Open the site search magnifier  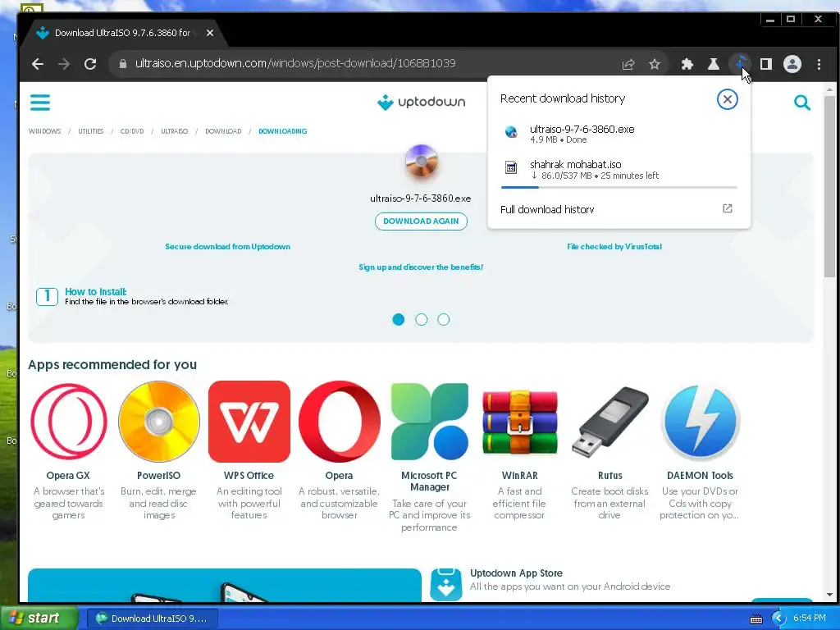[802, 103]
